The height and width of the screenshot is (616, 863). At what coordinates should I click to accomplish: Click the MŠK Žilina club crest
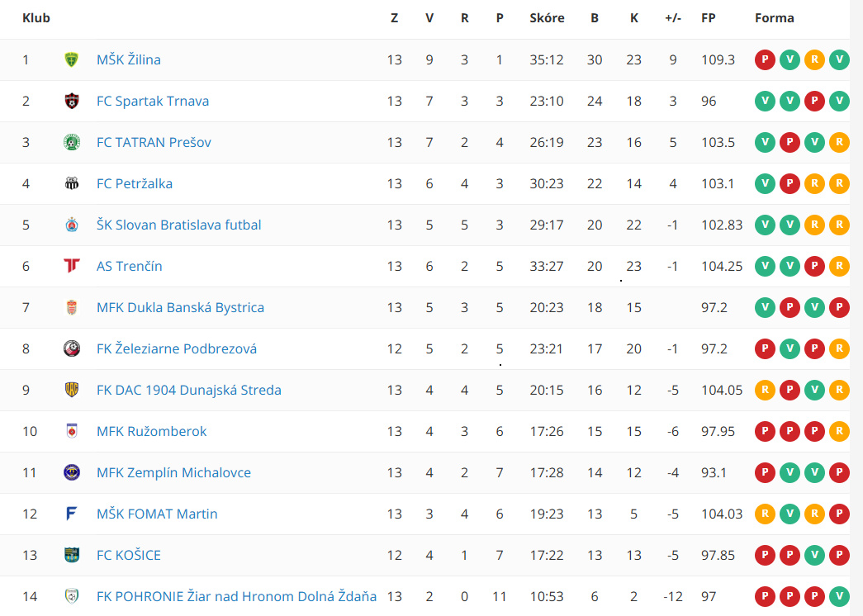point(72,59)
